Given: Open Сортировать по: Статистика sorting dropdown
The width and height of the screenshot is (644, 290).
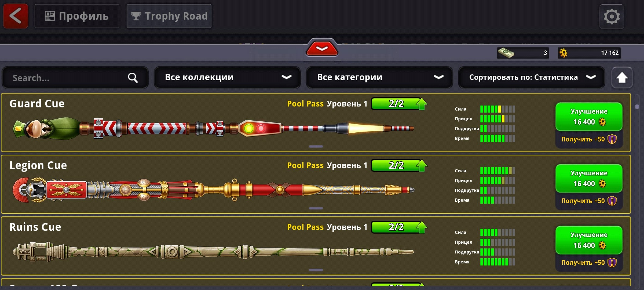Looking at the screenshot, I should point(532,77).
